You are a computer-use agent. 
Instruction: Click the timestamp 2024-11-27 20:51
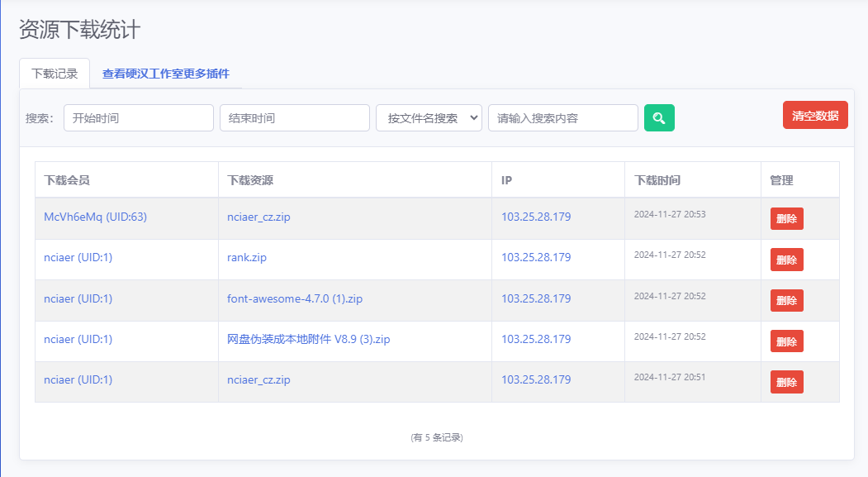point(670,377)
